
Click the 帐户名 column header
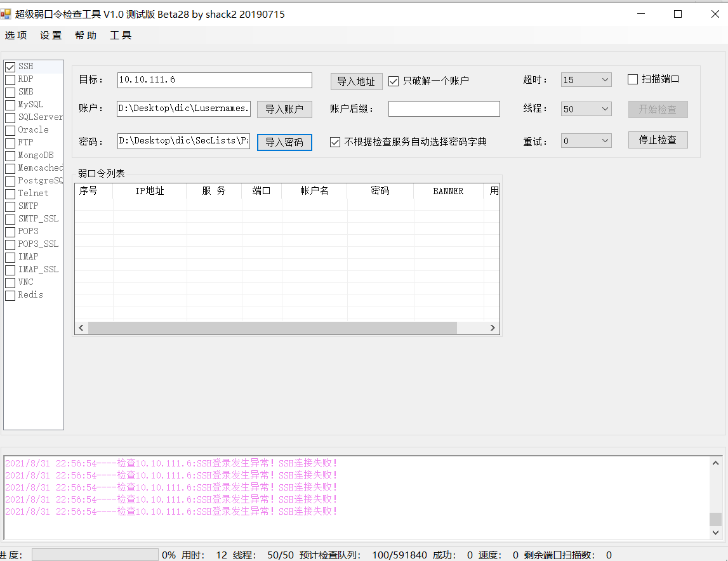click(314, 191)
